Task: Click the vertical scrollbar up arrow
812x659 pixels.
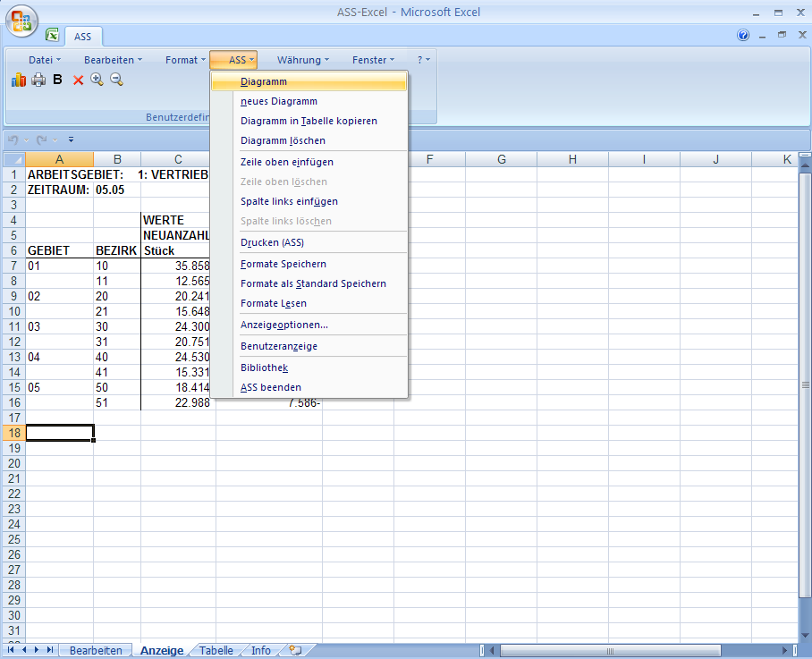Action: pyautogui.click(x=805, y=165)
